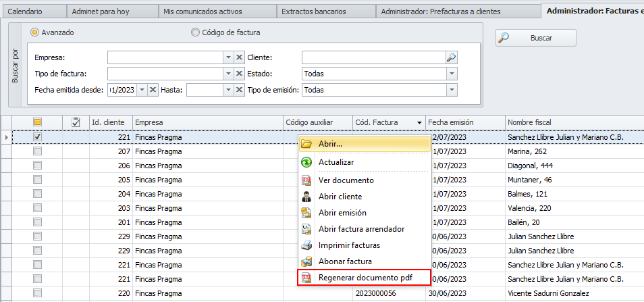Click the Cód. Factura sort arrow
This screenshot has height=302, width=644.
click(419, 122)
